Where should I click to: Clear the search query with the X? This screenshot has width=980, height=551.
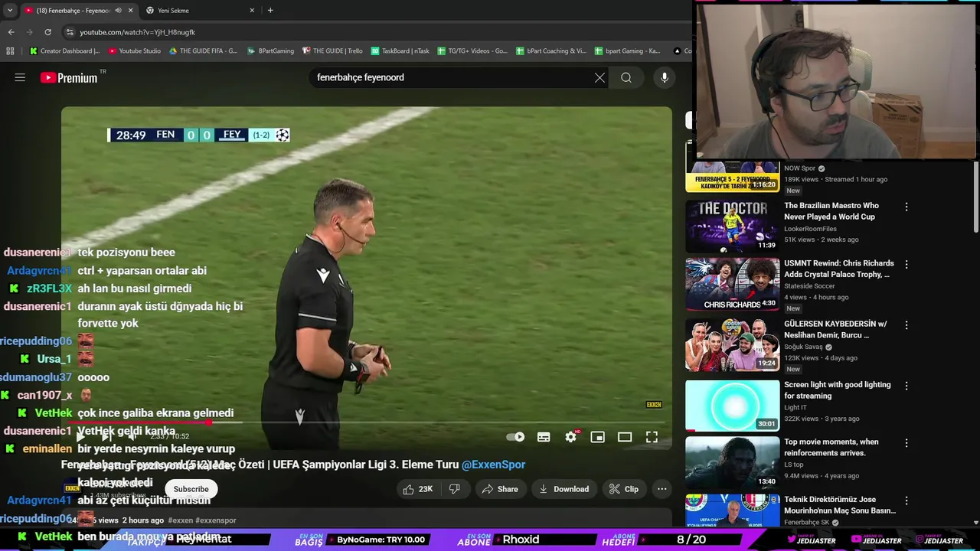[599, 77]
